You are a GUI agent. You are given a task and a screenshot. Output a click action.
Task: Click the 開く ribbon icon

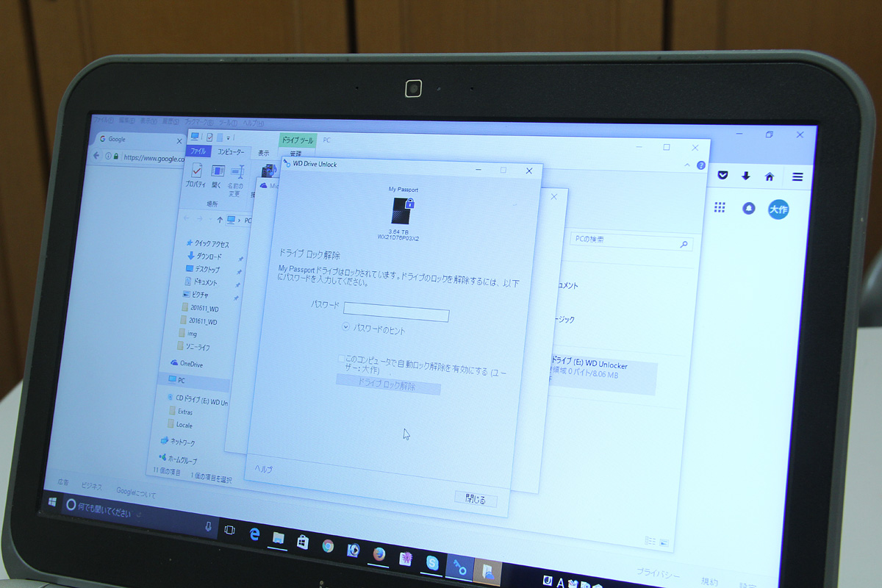point(218,177)
